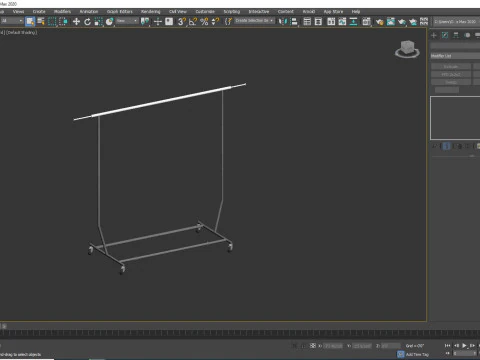This screenshot has height=360, width=480.
Task: Play the animation
Action: tap(464, 346)
